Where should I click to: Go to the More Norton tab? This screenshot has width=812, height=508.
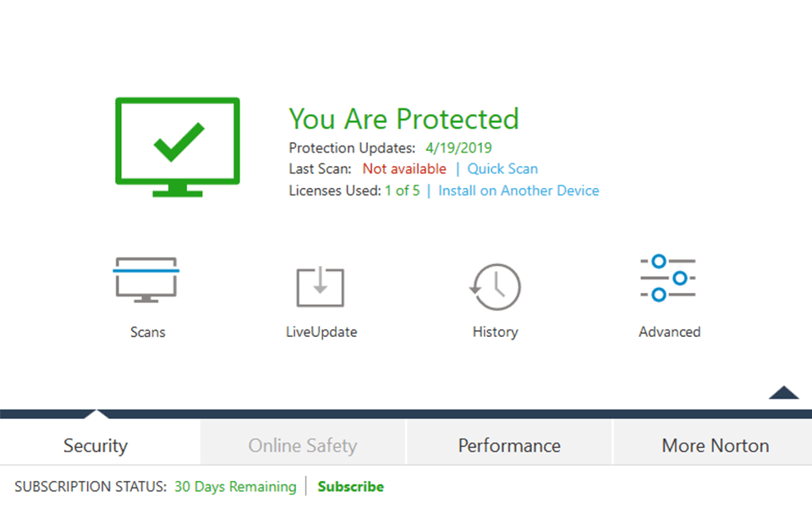click(x=716, y=445)
